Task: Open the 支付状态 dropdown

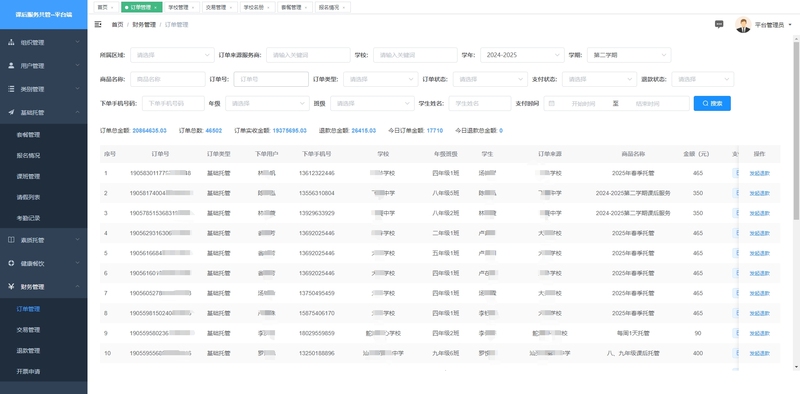Action: [x=599, y=79]
